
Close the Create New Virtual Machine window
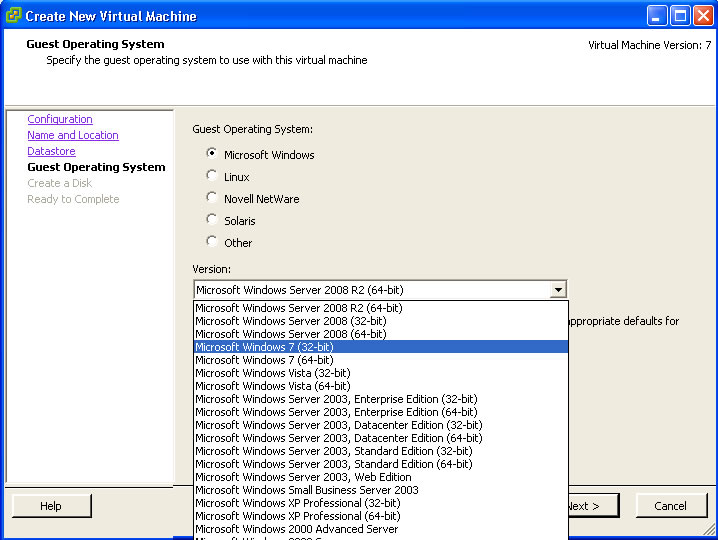703,16
